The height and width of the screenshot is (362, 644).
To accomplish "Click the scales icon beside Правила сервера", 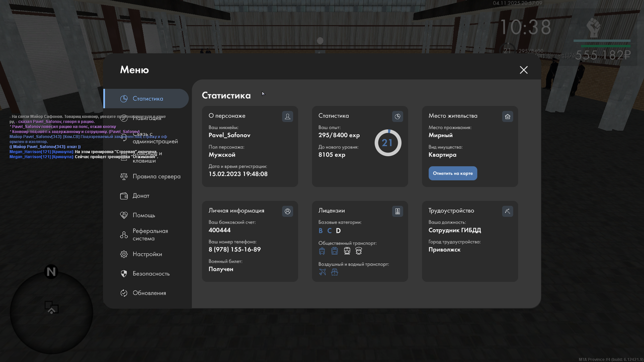I will [124, 176].
